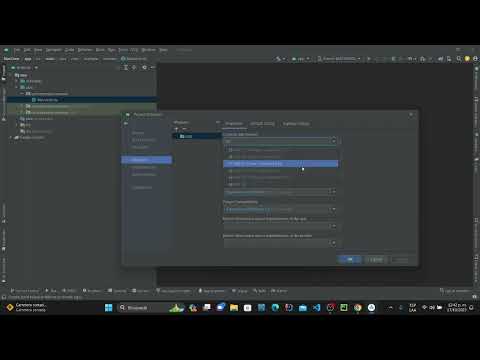The height and width of the screenshot is (360, 480).
Task: Open the Navigate menu
Action: tap(54, 50)
